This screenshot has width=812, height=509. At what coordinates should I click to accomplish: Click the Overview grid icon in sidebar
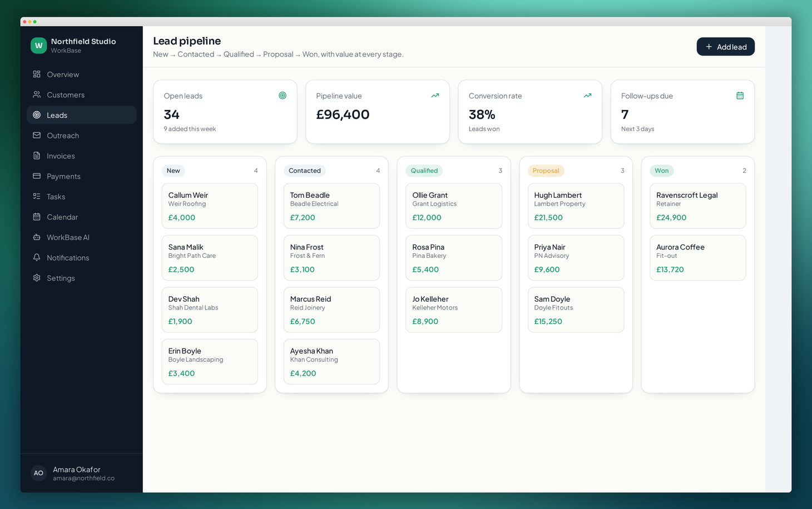37,74
